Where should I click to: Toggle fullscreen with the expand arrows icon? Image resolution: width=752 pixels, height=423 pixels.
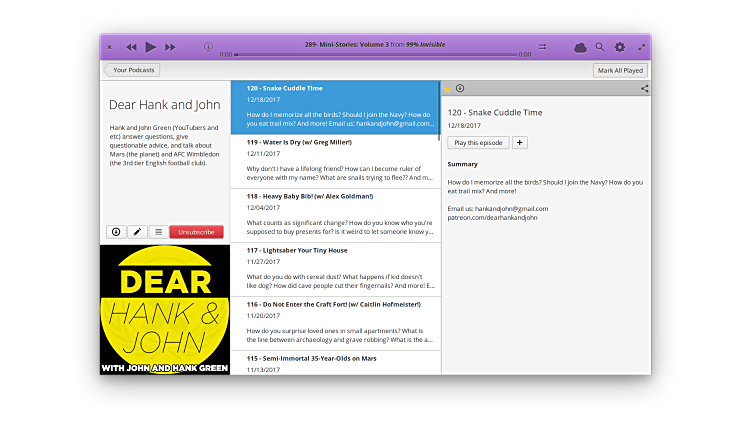coord(641,47)
